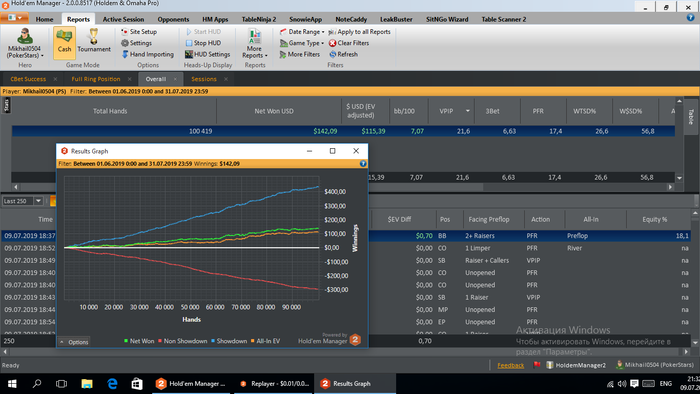700x394 pixels.
Task: Toggle All-In EV orange legend swatch
Action: [x=253, y=341]
